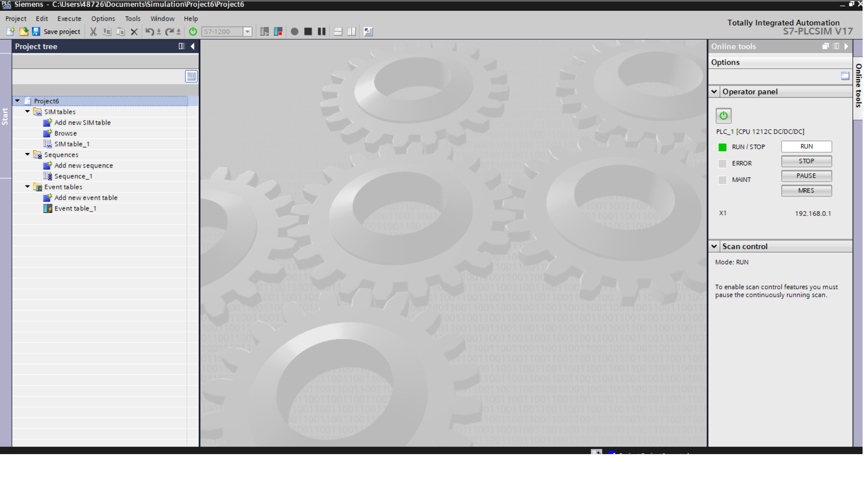The image size is (868, 488).
Task: Open the Tools menu
Action: tap(133, 19)
